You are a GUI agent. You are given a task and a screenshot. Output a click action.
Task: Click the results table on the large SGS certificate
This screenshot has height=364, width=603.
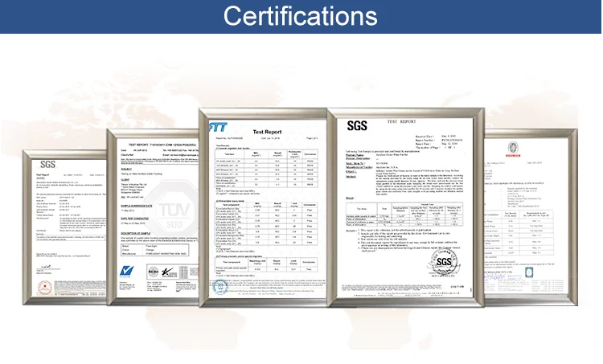pos(404,214)
